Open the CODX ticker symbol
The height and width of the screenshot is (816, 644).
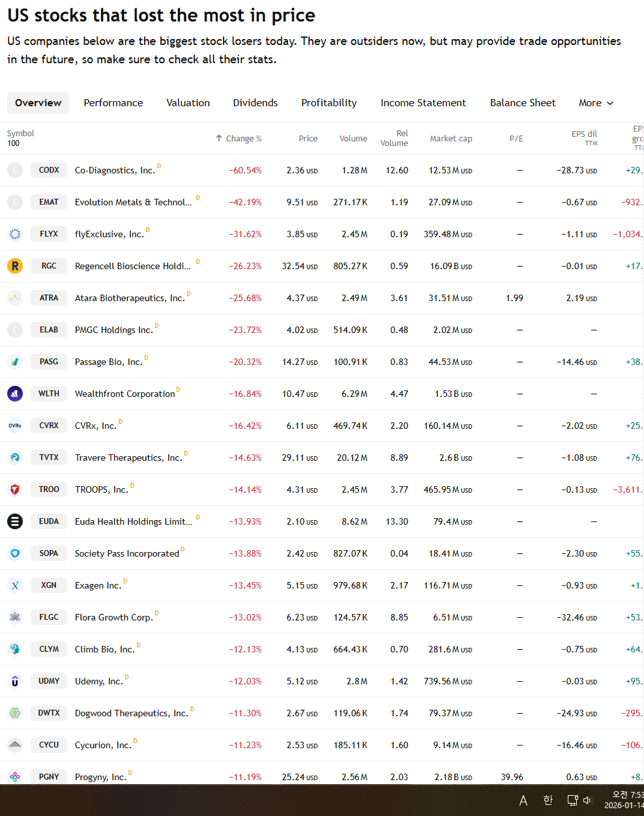[x=49, y=170]
